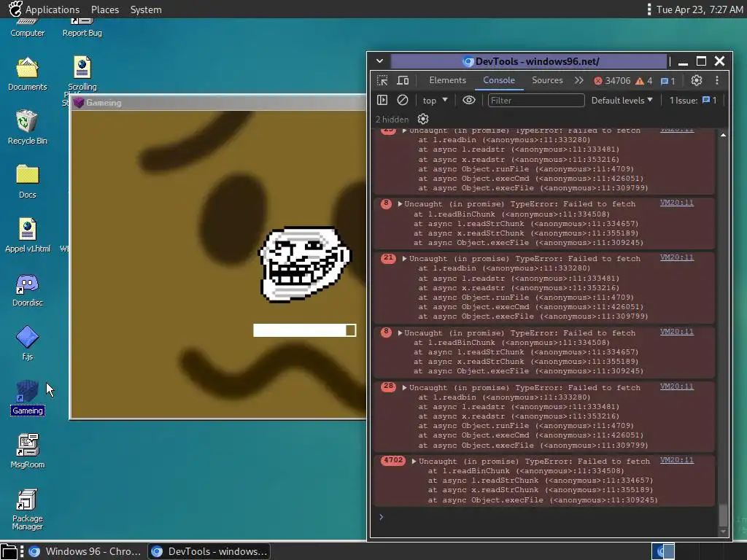Expand the error with count 4702
The height and width of the screenshot is (560, 747).
coord(414,462)
